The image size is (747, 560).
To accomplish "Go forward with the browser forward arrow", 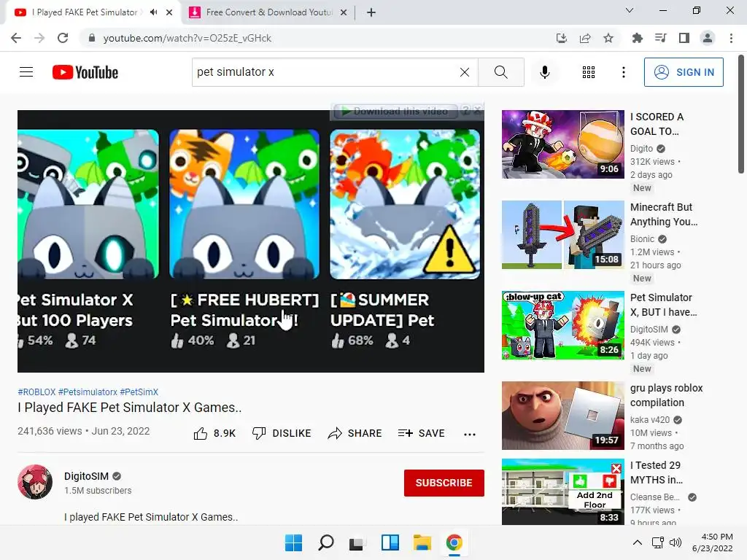I will click(39, 38).
